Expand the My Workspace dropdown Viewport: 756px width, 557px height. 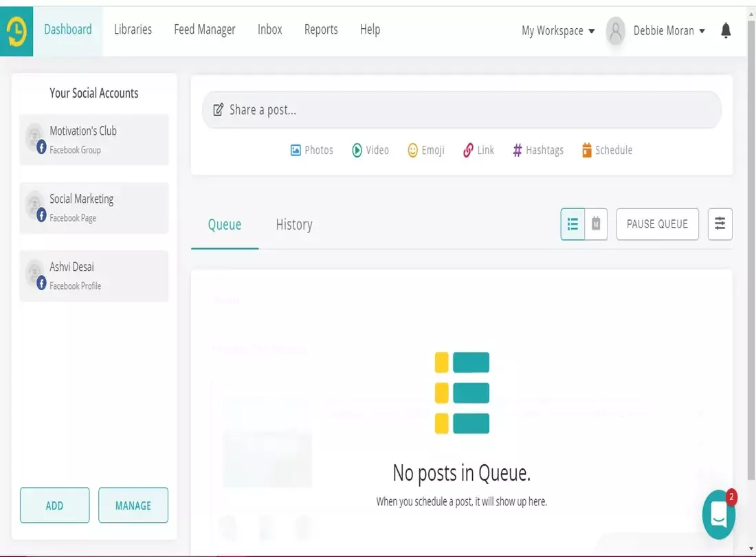click(x=558, y=31)
